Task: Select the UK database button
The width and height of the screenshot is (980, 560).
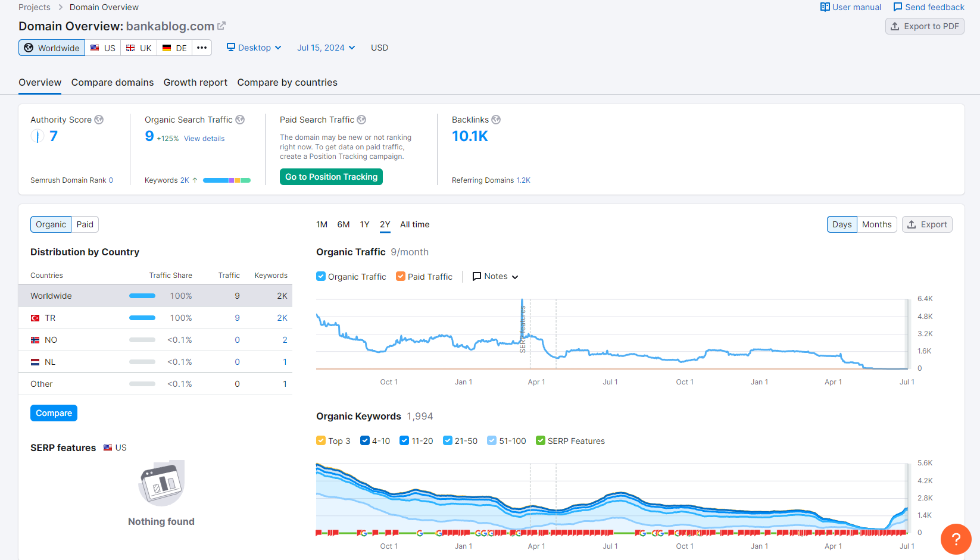Action: point(139,48)
